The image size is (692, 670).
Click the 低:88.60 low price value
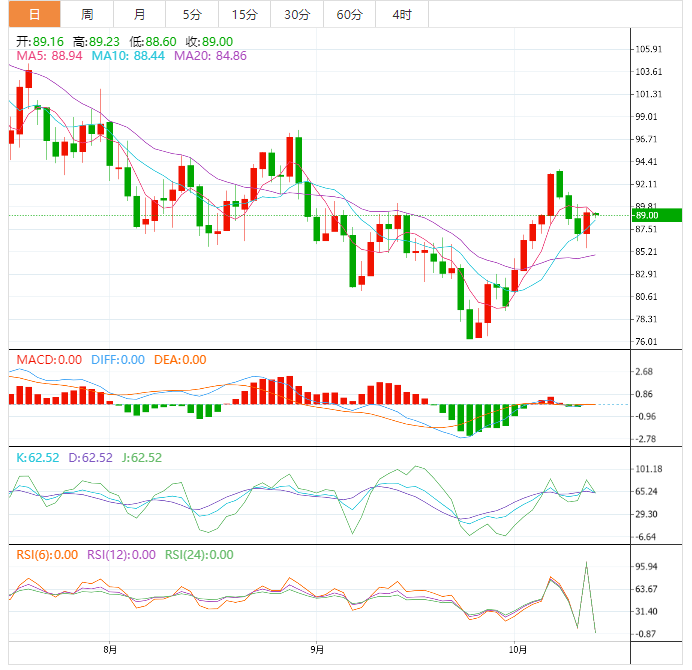(153, 42)
